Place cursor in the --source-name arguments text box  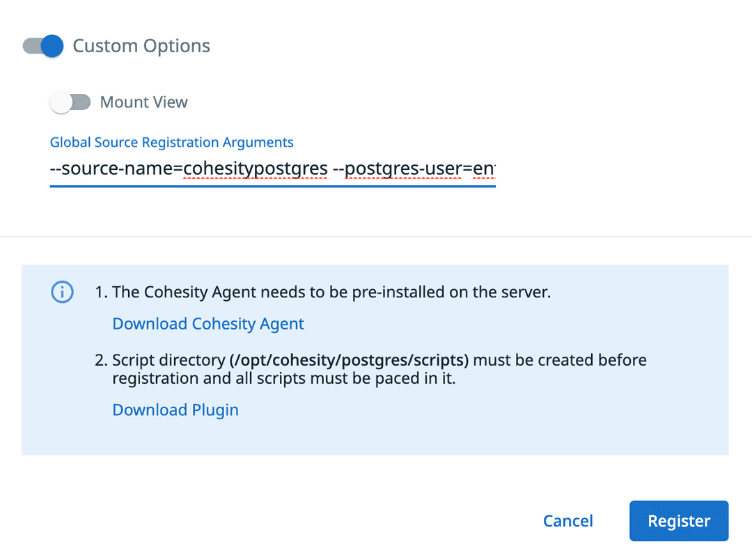click(272, 169)
